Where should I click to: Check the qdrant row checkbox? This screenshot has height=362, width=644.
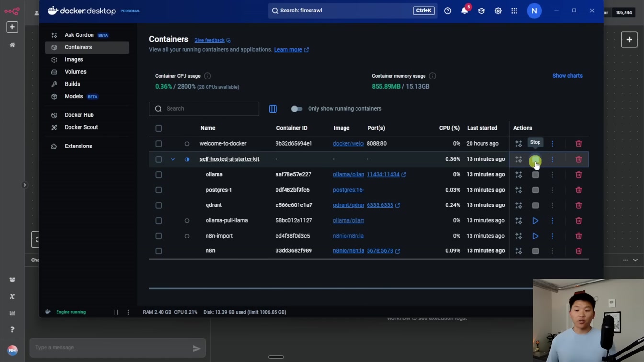coord(159,205)
